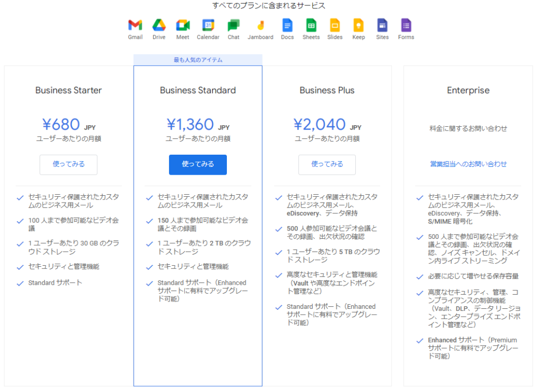Click 高度なセキュリティと管理機能 in Business Plus
The height and width of the screenshot is (392, 539).
(332, 283)
